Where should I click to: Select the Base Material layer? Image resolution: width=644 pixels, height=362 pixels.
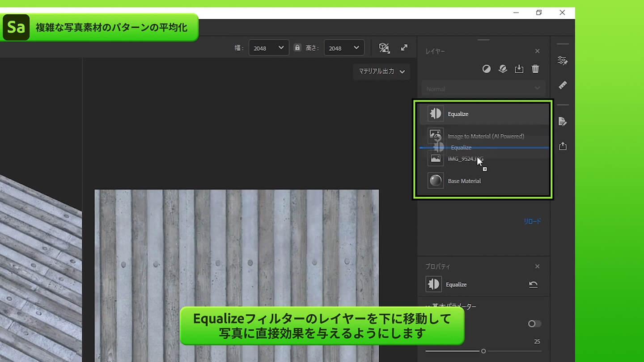pos(483,181)
